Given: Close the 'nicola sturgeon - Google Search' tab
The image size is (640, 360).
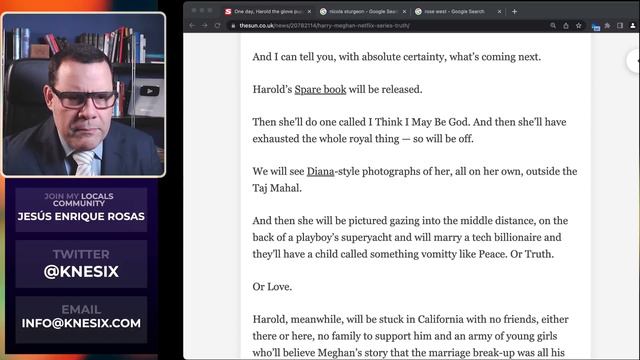Looking at the screenshot, I should [404, 11].
